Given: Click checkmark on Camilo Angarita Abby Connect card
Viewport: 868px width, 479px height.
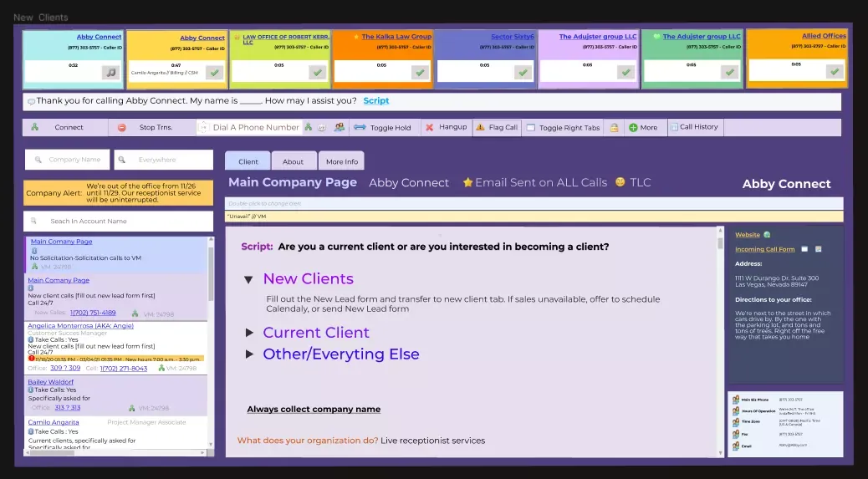Looking at the screenshot, I should 214,73.
